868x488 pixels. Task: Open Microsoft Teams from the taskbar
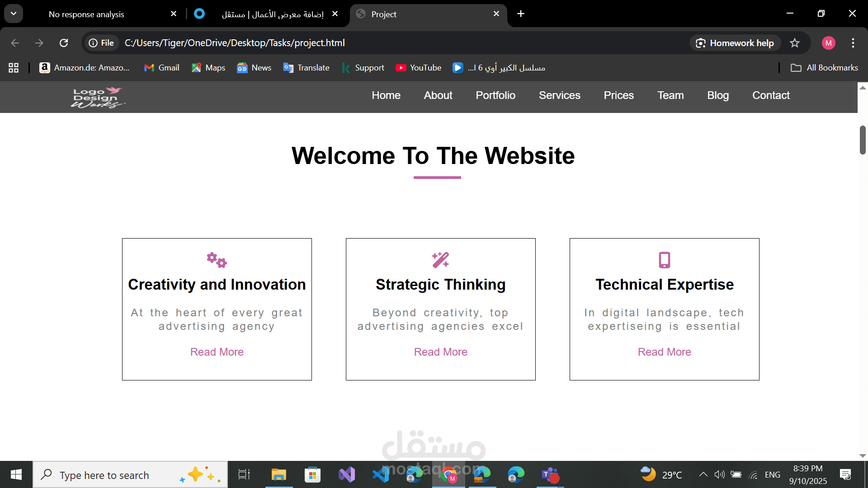pyautogui.click(x=550, y=474)
